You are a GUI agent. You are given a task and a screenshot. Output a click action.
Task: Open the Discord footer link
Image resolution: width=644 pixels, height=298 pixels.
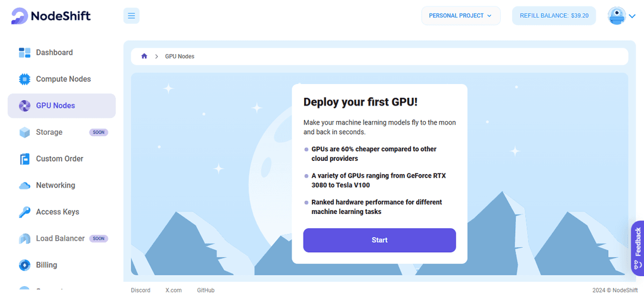(x=141, y=290)
